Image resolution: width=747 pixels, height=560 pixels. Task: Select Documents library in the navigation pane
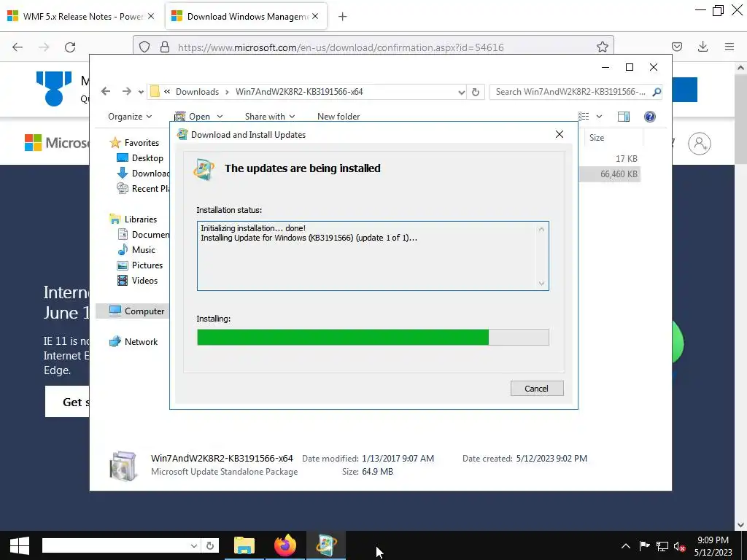144,235
